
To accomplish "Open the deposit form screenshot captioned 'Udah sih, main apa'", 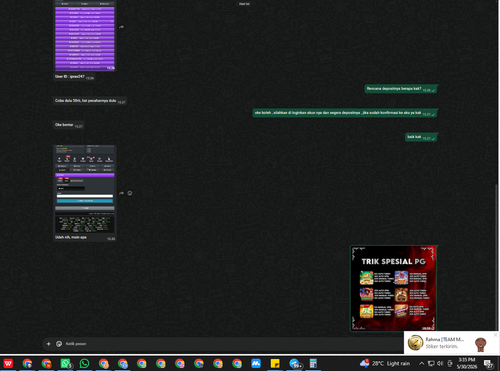I will coord(85,189).
